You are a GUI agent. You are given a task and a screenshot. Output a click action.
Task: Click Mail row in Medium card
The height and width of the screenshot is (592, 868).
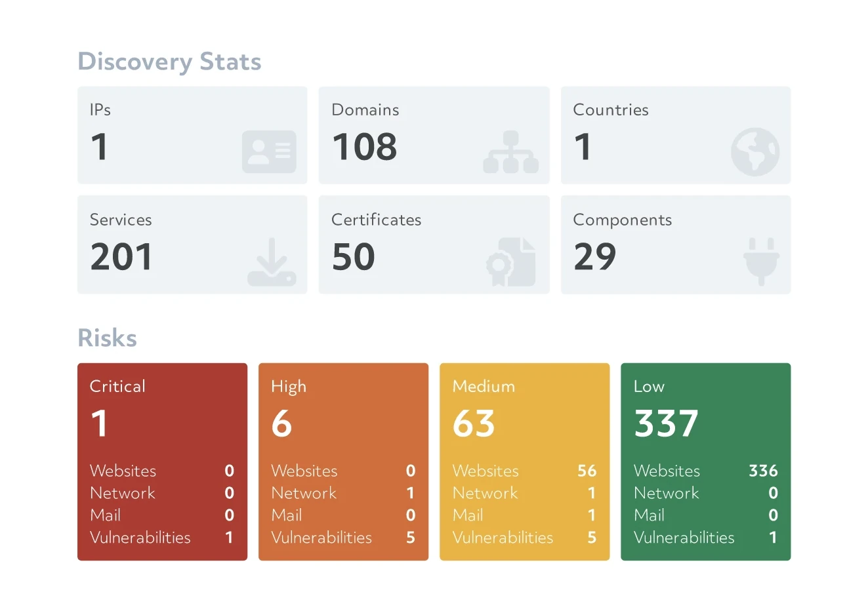pyautogui.click(x=525, y=515)
